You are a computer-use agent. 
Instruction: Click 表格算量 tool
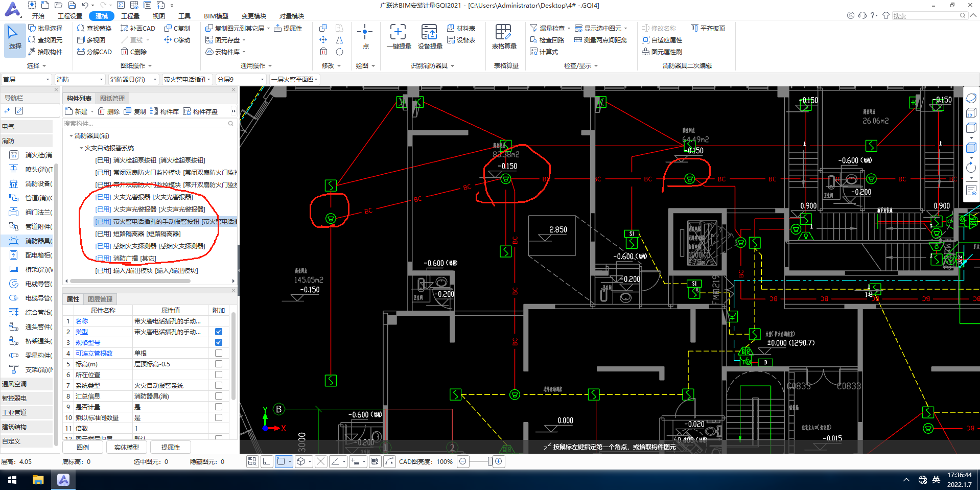tap(504, 37)
